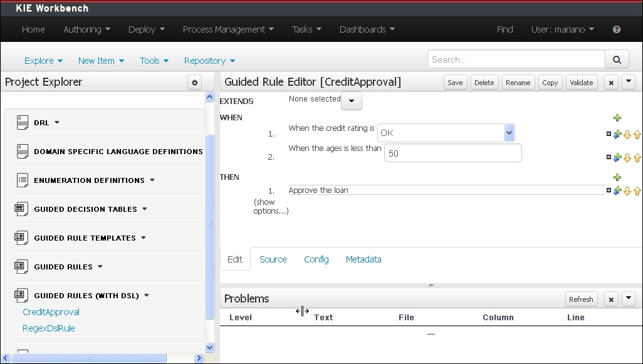Image resolution: width=643 pixels, height=364 pixels.
Task: Click the Guided Rules (with DSL) icon
Action: [x=21, y=296]
